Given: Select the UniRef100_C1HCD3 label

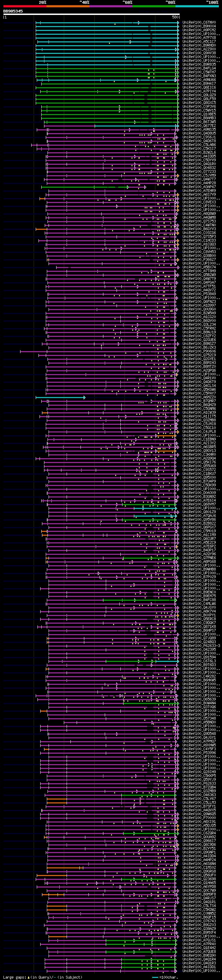Looking at the screenshot, I should pos(199,241).
